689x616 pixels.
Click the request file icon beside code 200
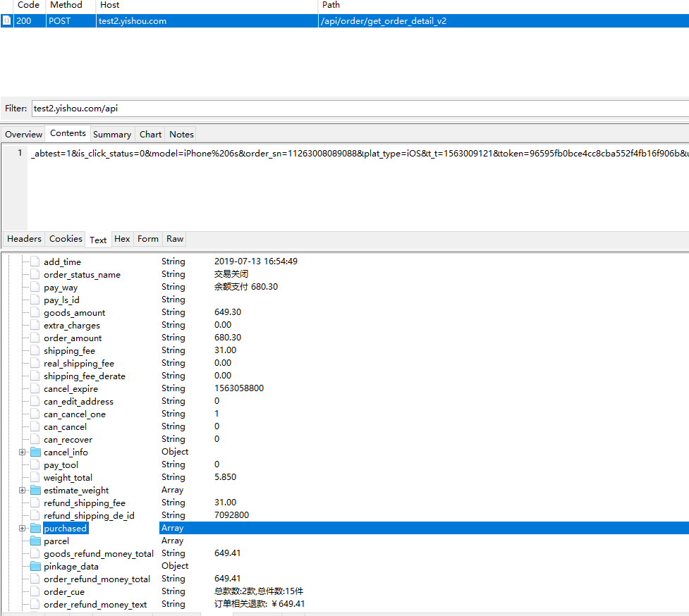6,20
